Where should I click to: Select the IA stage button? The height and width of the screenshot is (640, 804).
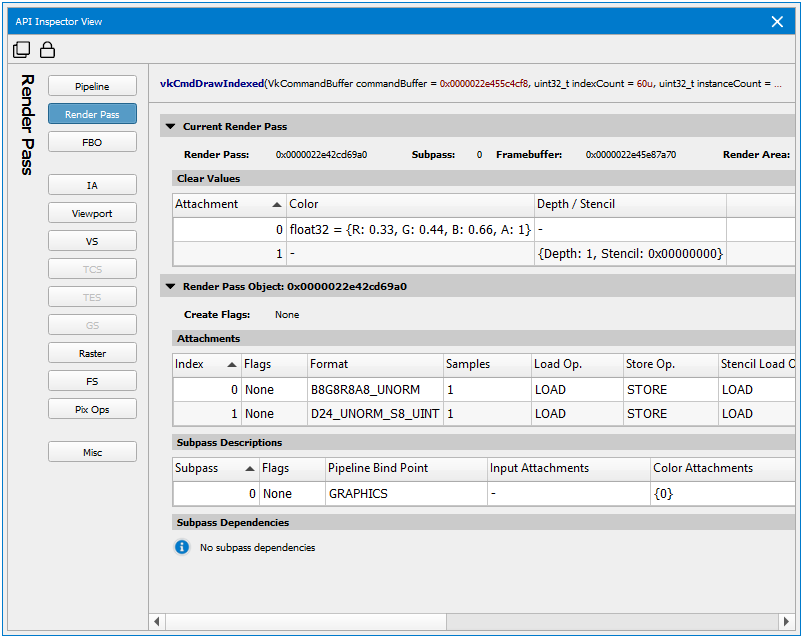(92, 186)
